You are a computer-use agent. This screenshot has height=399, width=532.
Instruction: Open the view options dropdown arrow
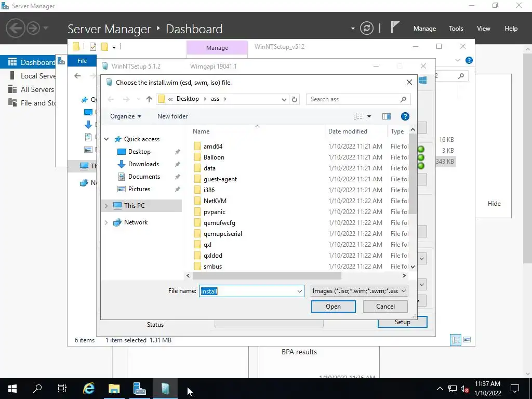tap(369, 116)
